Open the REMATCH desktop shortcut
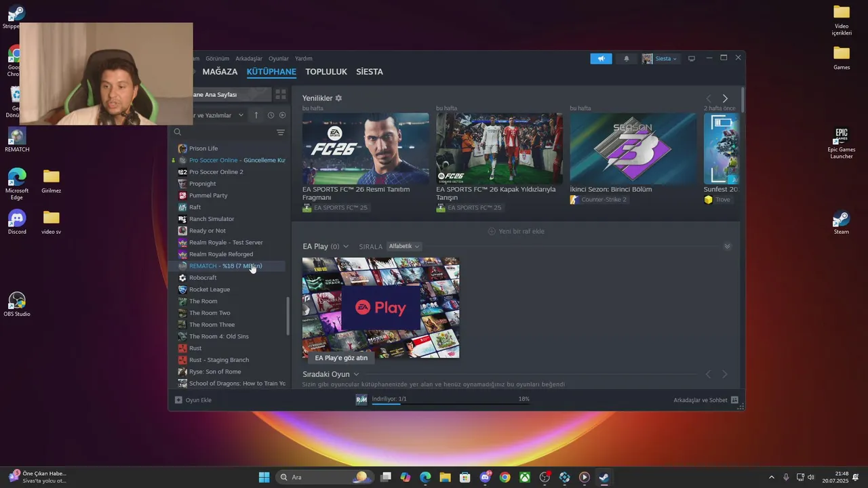This screenshot has height=488, width=868. click(x=17, y=139)
